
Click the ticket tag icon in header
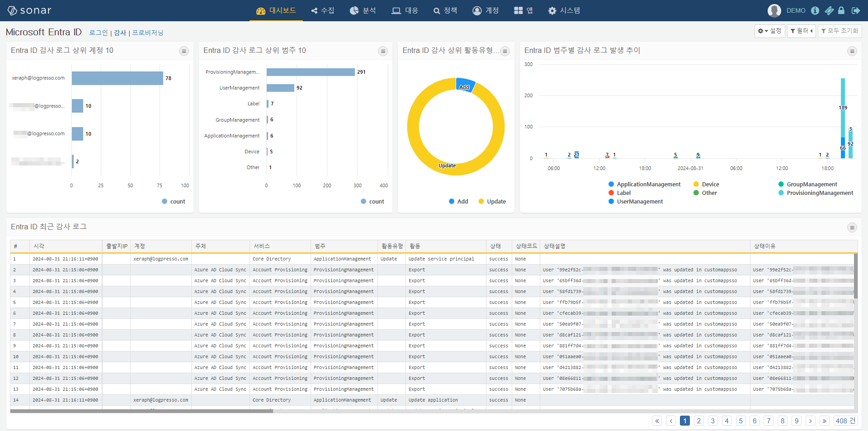pyautogui.click(x=829, y=10)
